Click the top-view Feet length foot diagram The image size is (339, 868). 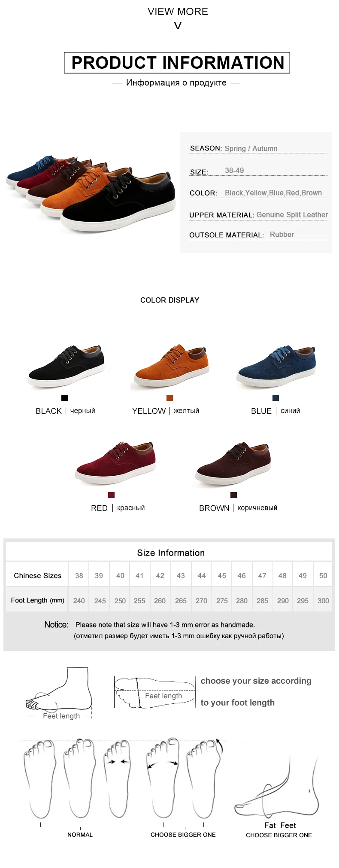click(x=155, y=693)
